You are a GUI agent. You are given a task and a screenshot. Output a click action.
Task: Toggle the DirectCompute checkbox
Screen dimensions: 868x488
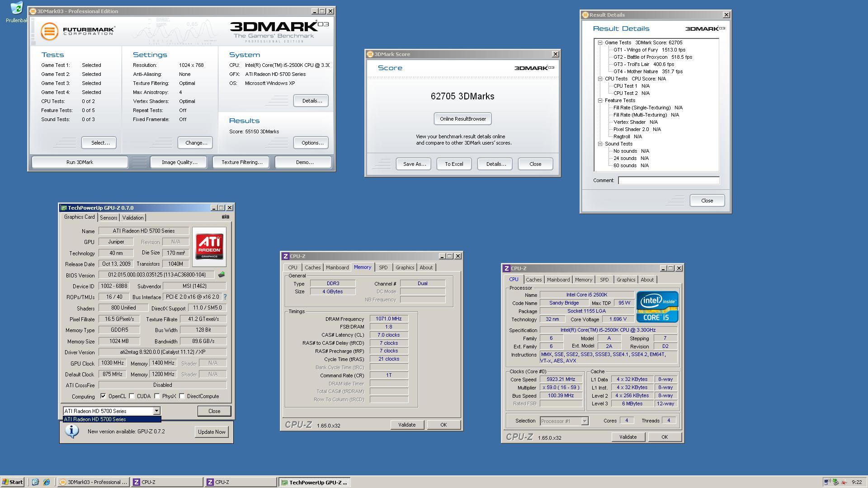[x=182, y=396]
